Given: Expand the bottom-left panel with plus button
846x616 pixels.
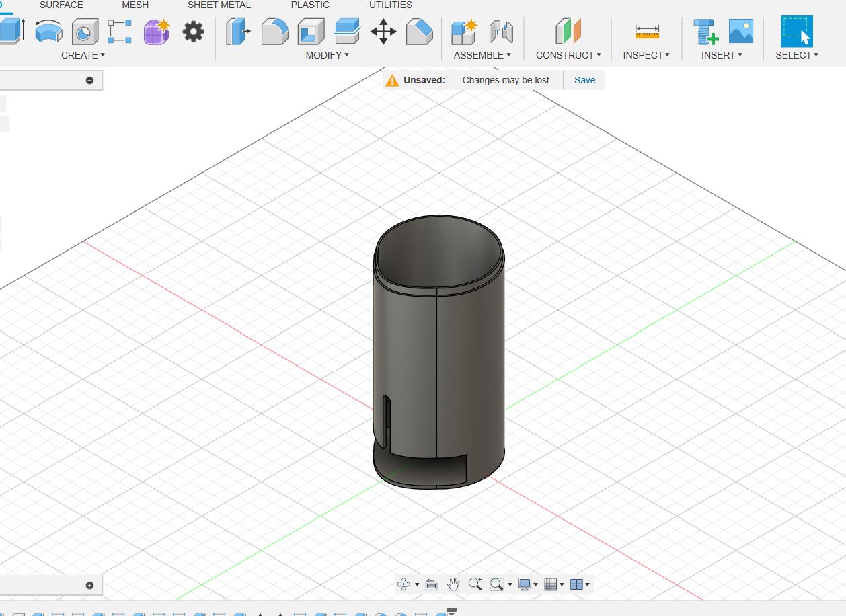Looking at the screenshot, I should [x=89, y=585].
